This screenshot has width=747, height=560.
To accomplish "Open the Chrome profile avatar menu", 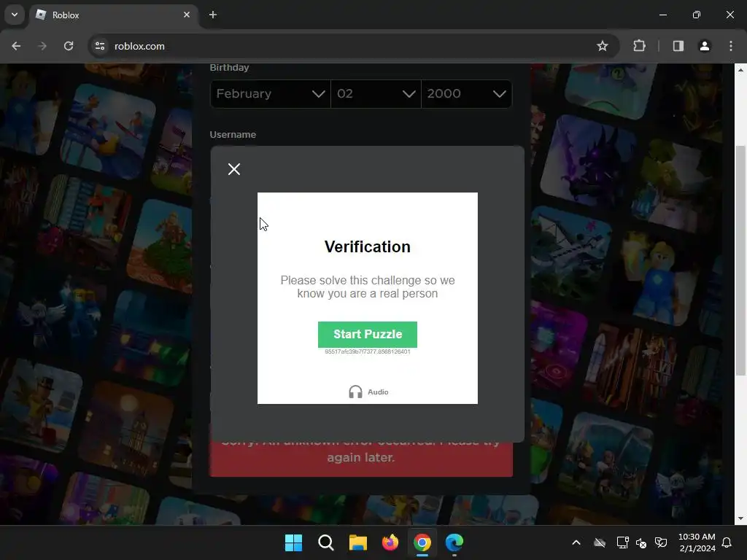I will (704, 46).
